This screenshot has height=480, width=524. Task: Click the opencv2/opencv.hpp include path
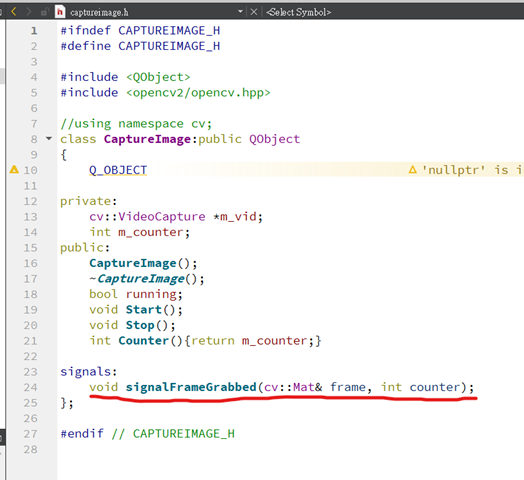(x=198, y=93)
